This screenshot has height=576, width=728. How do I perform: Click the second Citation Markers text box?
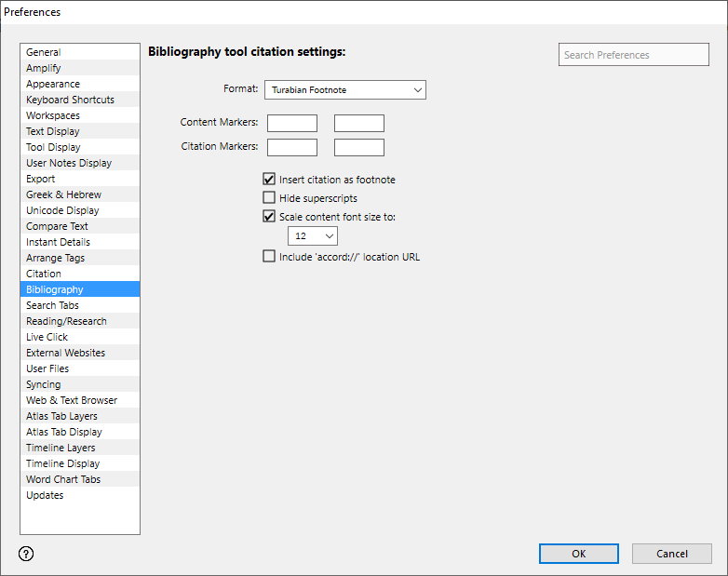coord(358,147)
